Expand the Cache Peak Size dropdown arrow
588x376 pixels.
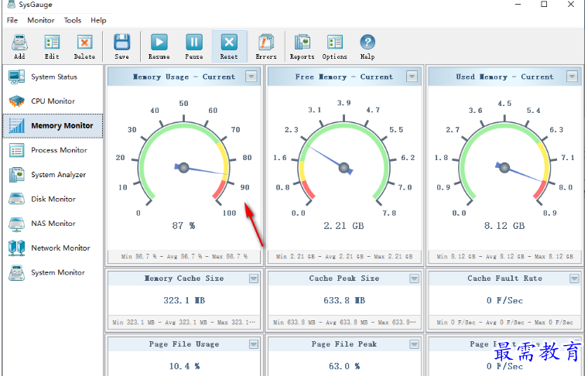click(x=414, y=279)
